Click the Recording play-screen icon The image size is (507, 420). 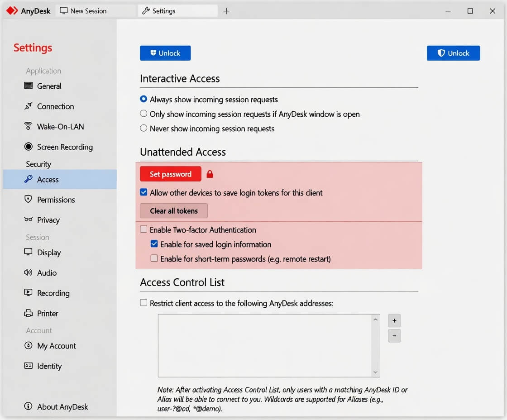[x=29, y=293]
